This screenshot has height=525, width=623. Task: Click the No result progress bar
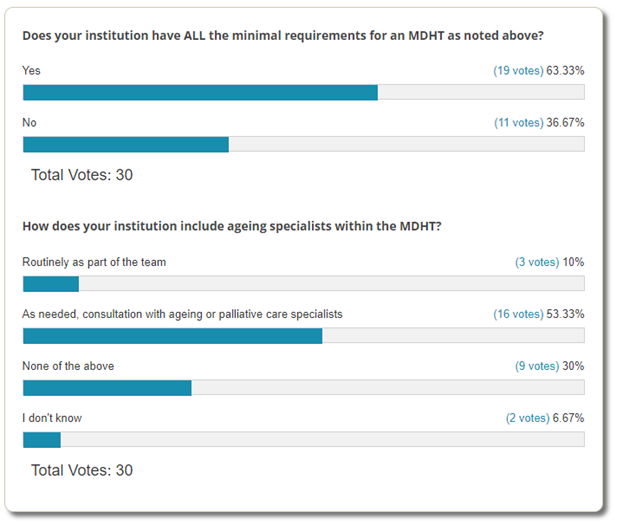(303, 144)
